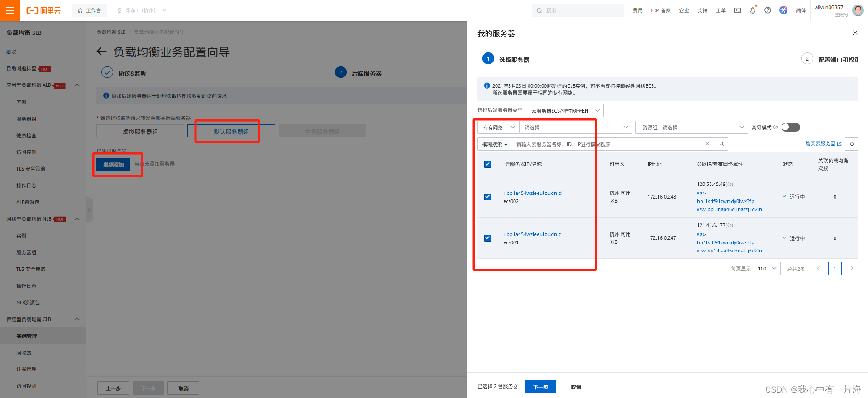Switch language via 简体
Viewport: 868px width, 398px height.
pyautogui.click(x=801, y=10)
